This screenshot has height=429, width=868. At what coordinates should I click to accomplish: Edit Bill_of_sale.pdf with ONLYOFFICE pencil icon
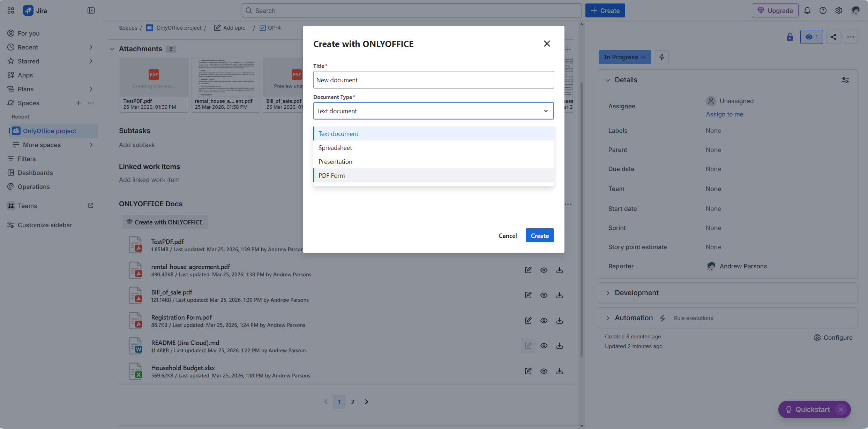pos(528,295)
